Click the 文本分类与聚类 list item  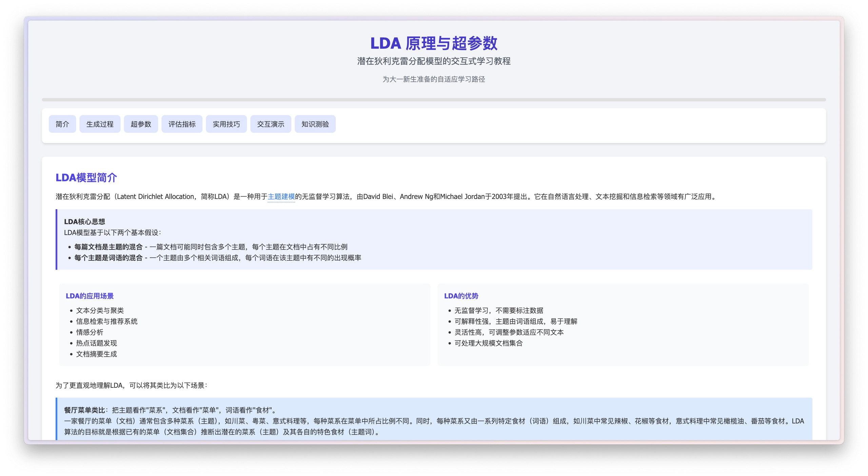100,311
